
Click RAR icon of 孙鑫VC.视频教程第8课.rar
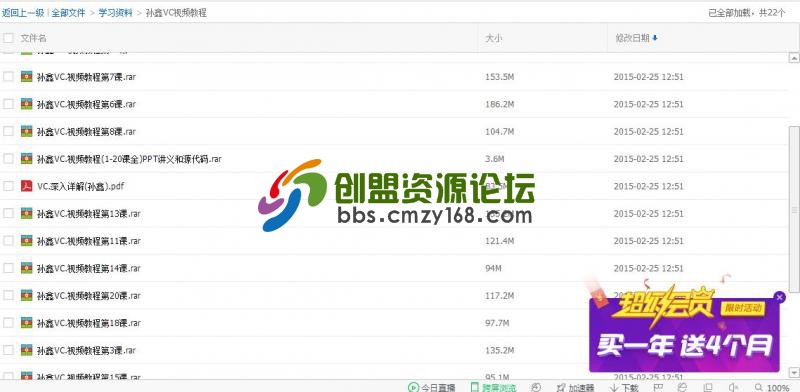[x=27, y=131]
